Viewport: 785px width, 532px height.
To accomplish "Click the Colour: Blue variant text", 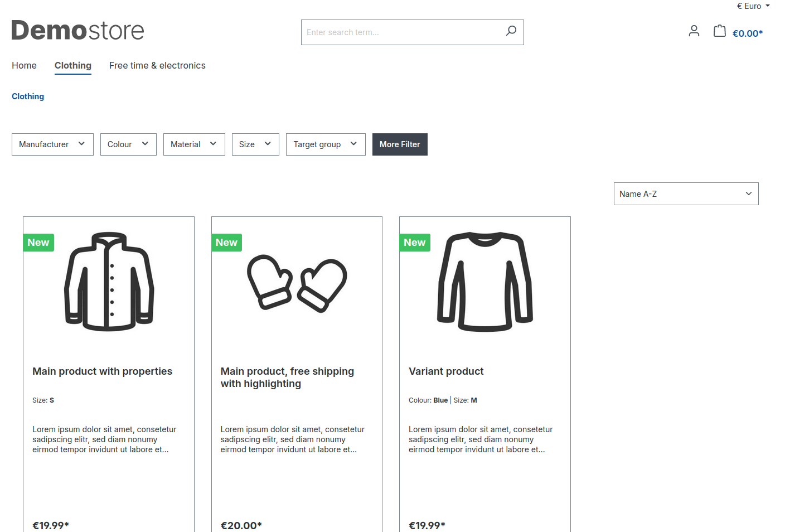I will click(x=428, y=400).
